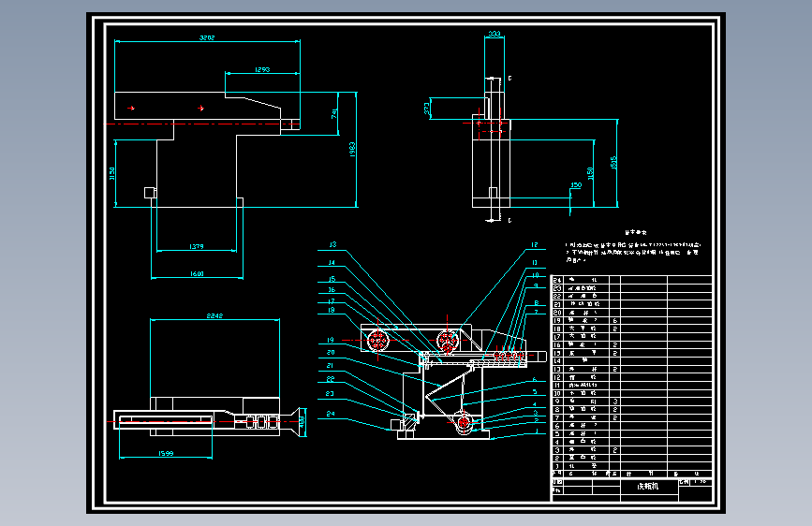This screenshot has width=812, height=526.
Task: Select the 1379 base width dimension
Action: [197, 246]
